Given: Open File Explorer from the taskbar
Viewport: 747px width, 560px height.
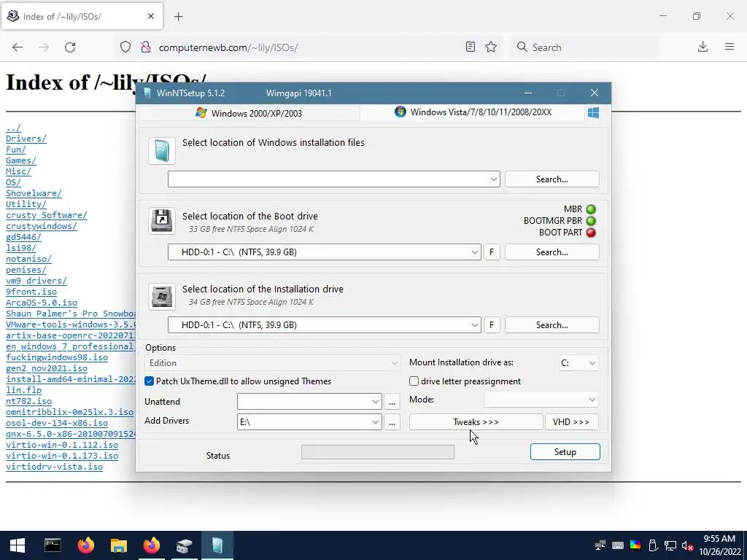Looking at the screenshot, I should click(119, 545).
